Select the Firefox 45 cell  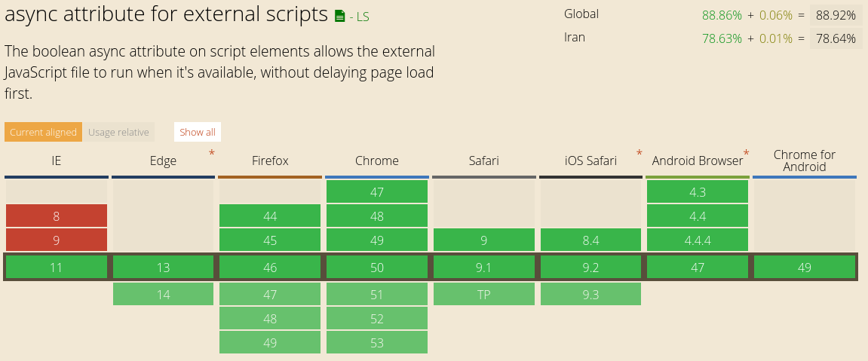[x=270, y=240]
